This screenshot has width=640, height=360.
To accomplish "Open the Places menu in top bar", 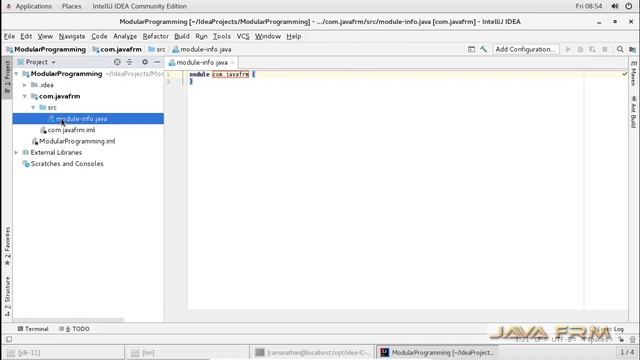I will 71,6.
